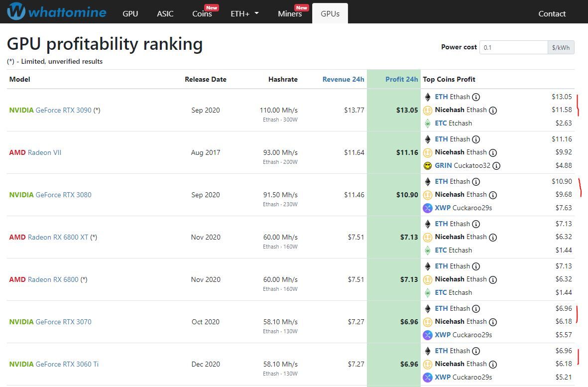
Task: Open ETH Ethash link in RTX 3090 row
Action: [x=452, y=97]
